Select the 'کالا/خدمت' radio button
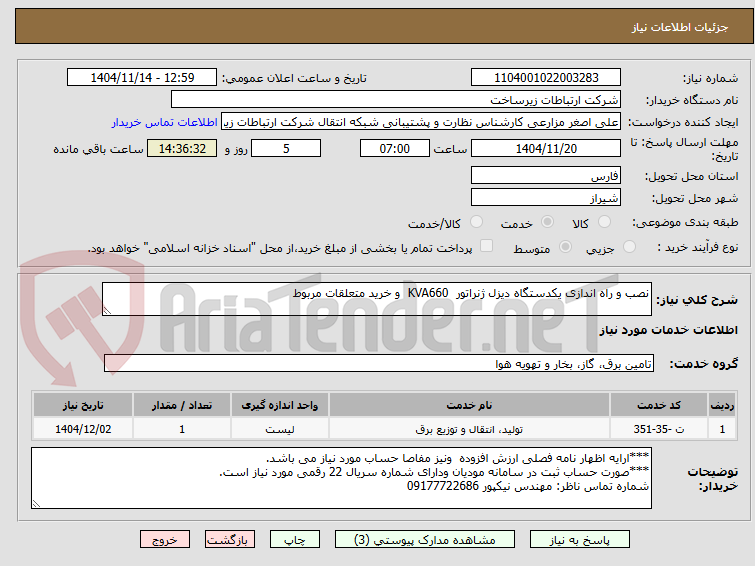This screenshot has width=755, height=566. pos(476,222)
